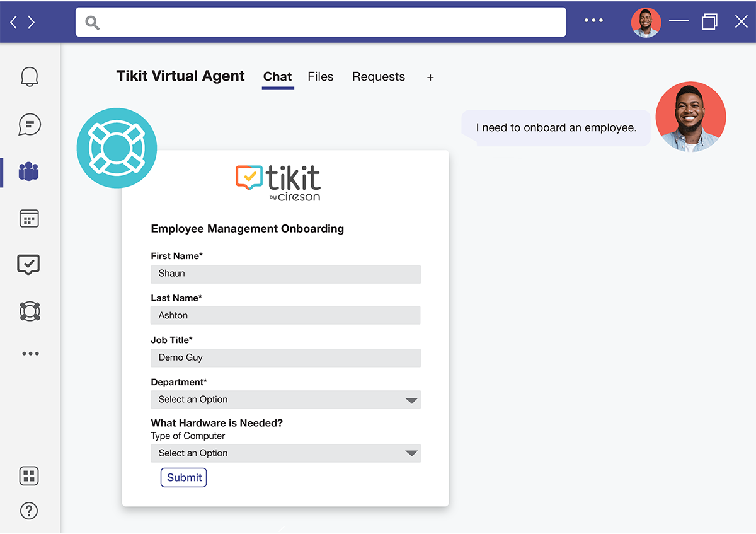Switch to the Requests tab
This screenshot has height=534, width=756.
point(379,77)
